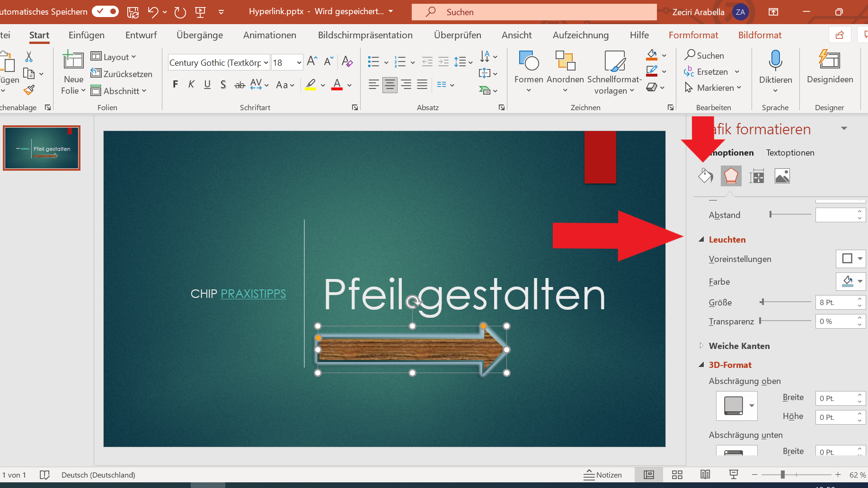Screen dimensions: 868x488
Task: Switch to the Textoptionen tab
Action: [x=790, y=153]
